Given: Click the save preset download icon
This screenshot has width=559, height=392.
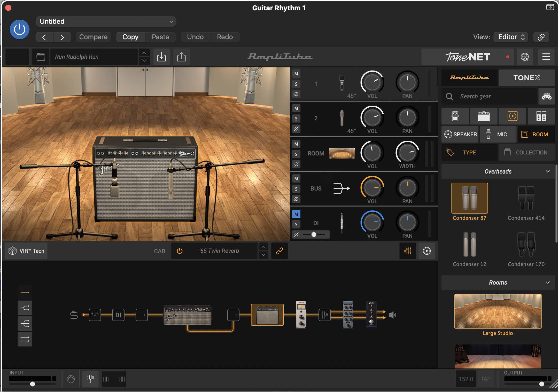Looking at the screenshot, I should [x=161, y=57].
